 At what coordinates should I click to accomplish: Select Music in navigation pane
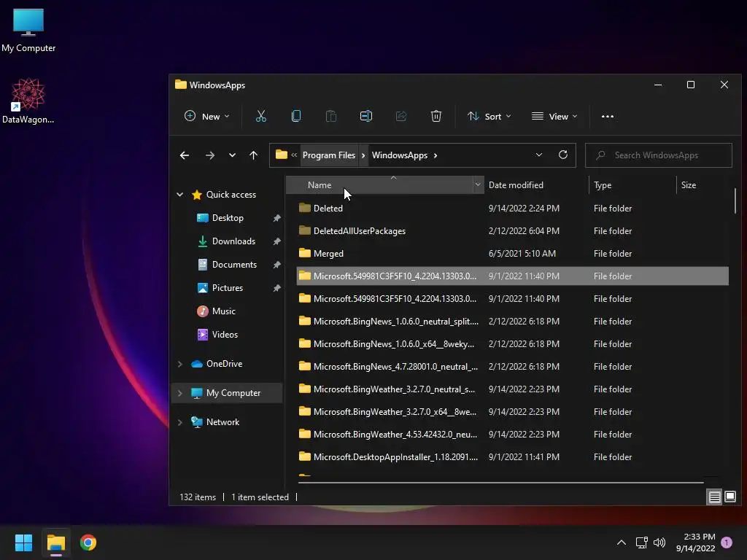[223, 311]
